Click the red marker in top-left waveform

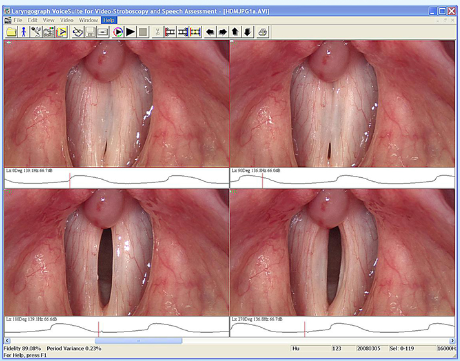[x=70, y=180]
